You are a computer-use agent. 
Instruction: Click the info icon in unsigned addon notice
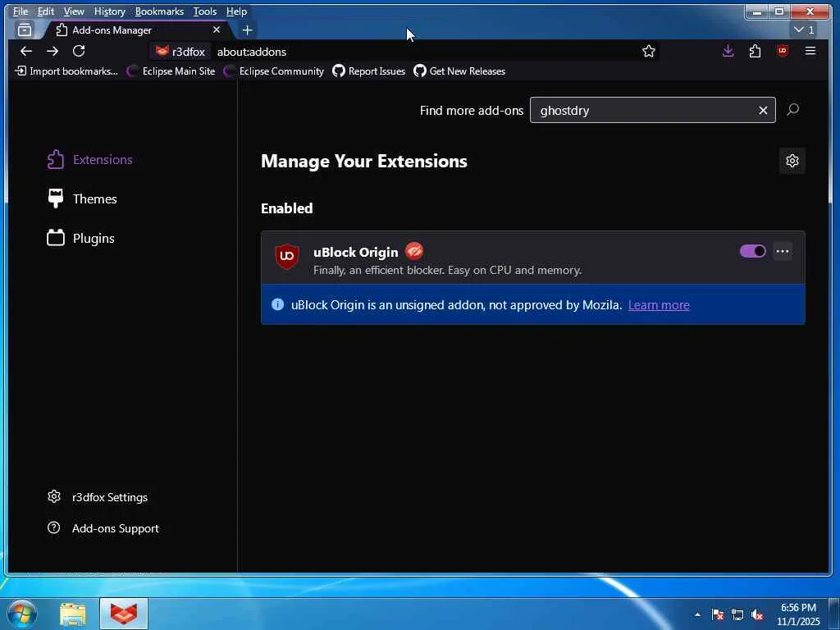277,304
